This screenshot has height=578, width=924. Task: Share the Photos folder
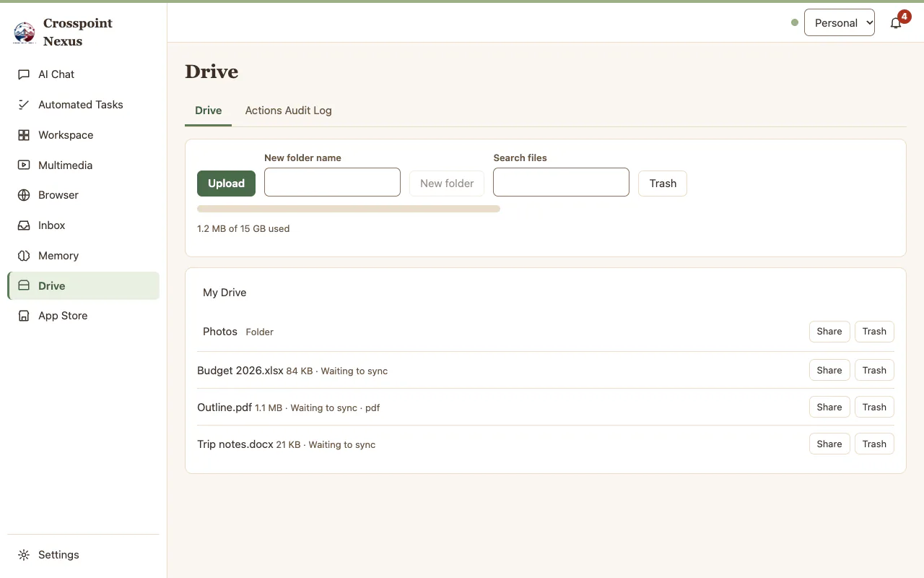click(829, 332)
